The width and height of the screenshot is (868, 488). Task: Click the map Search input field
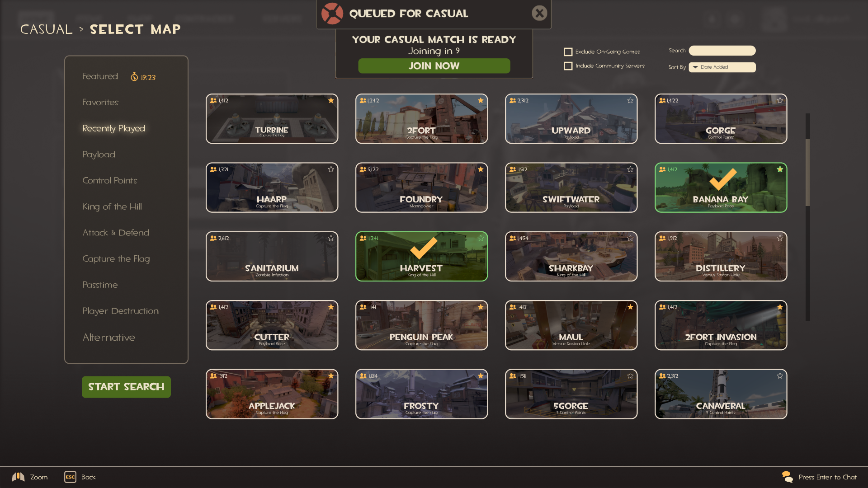coord(722,51)
